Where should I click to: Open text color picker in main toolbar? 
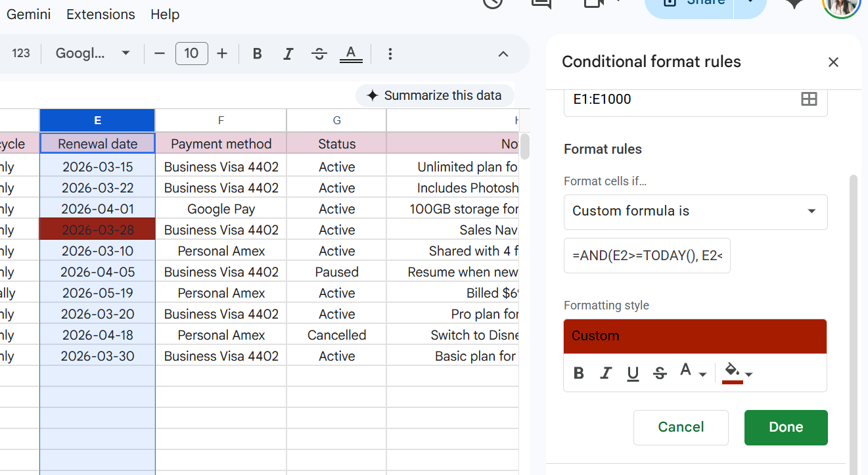coord(351,54)
